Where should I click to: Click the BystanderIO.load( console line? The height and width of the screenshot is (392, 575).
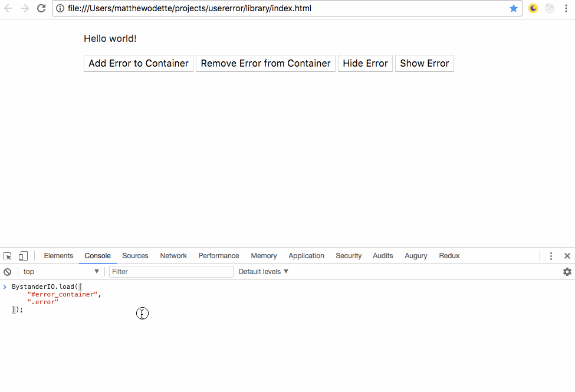(47, 286)
